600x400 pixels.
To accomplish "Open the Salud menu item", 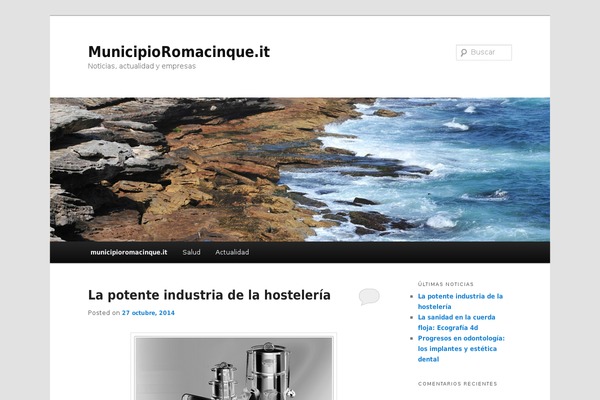I will click(x=191, y=252).
